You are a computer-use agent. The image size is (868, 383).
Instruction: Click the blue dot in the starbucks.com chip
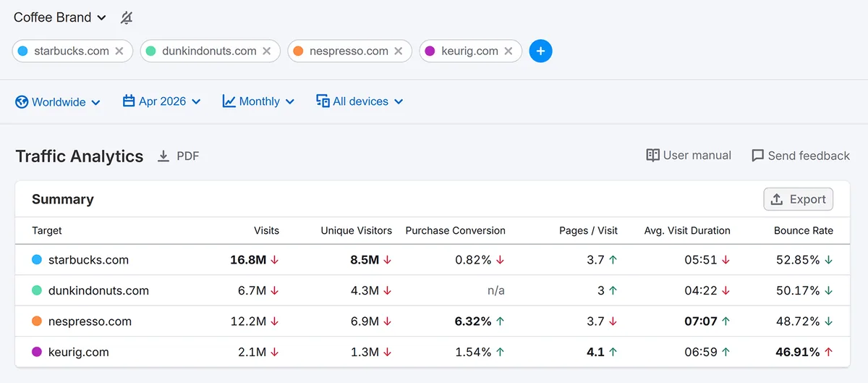22,51
